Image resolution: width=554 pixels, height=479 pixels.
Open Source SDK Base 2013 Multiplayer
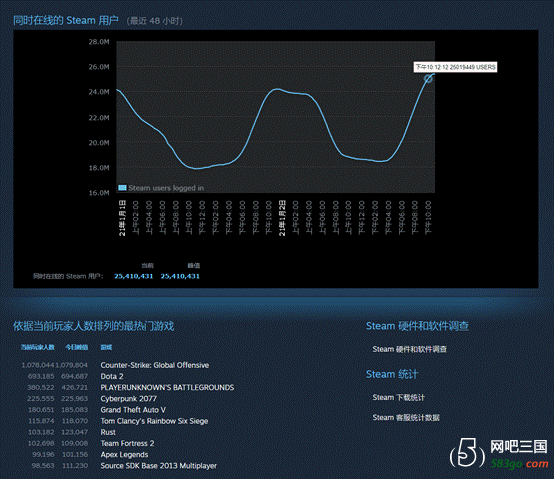(x=159, y=466)
